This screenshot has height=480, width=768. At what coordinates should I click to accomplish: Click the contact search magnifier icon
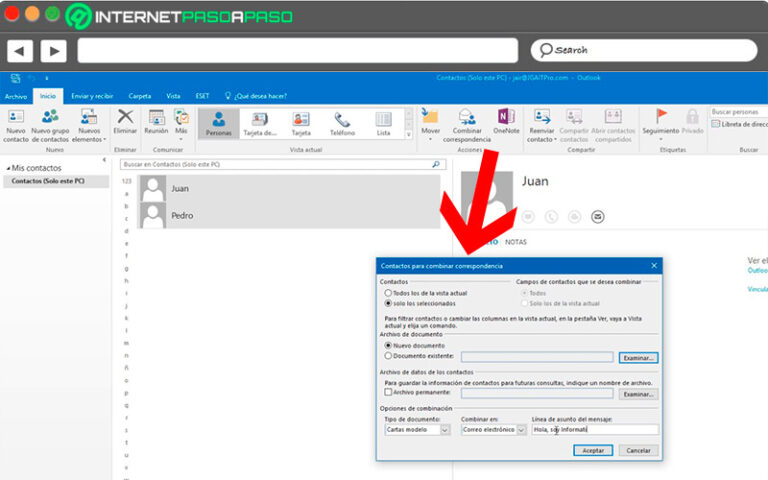coord(436,165)
